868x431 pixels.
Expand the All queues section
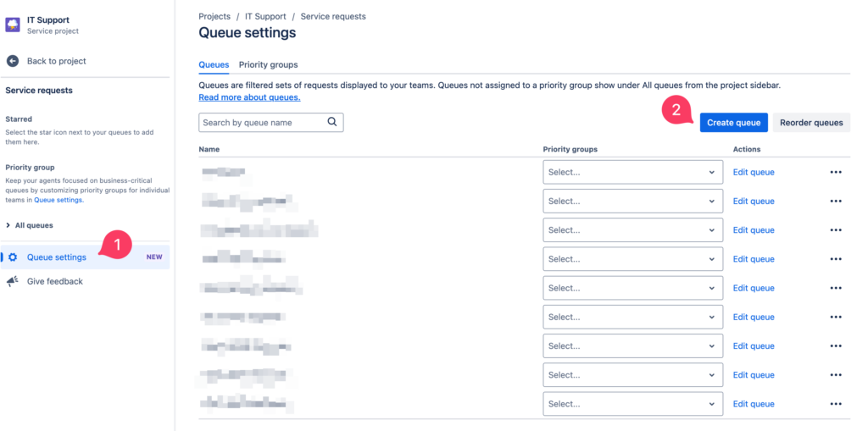(x=30, y=225)
